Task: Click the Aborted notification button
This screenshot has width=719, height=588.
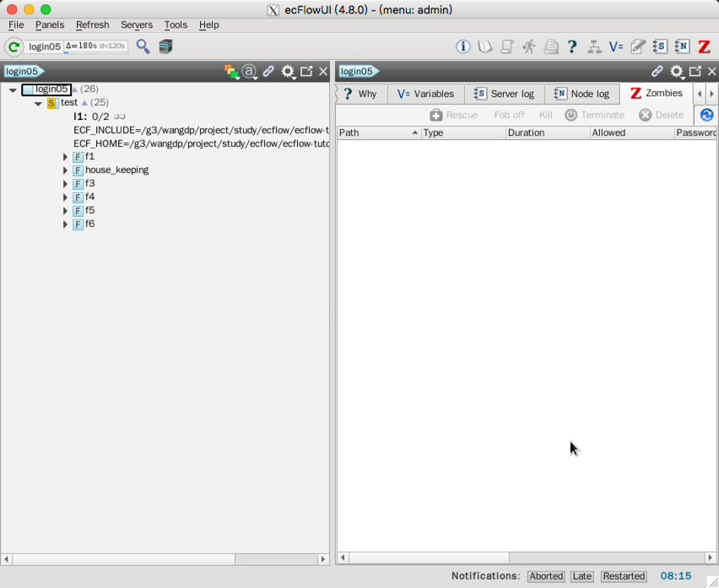Action: click(x=546, y=576)
